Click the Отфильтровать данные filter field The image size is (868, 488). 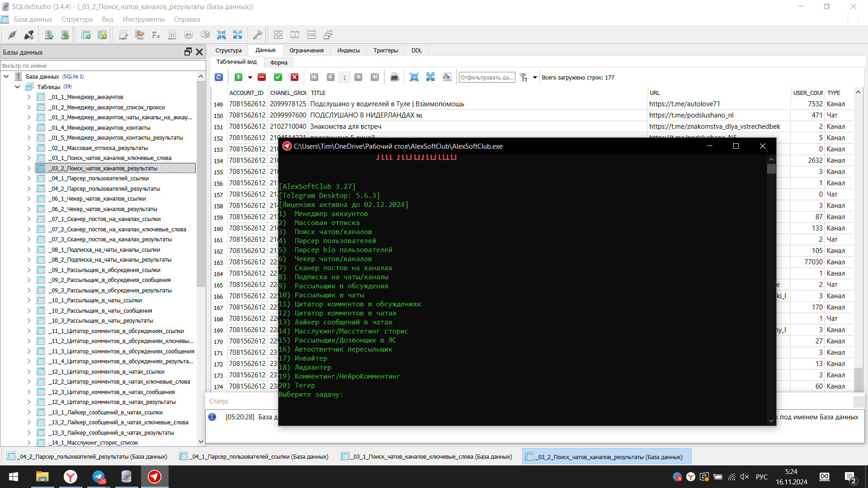[x=486, y=77]
